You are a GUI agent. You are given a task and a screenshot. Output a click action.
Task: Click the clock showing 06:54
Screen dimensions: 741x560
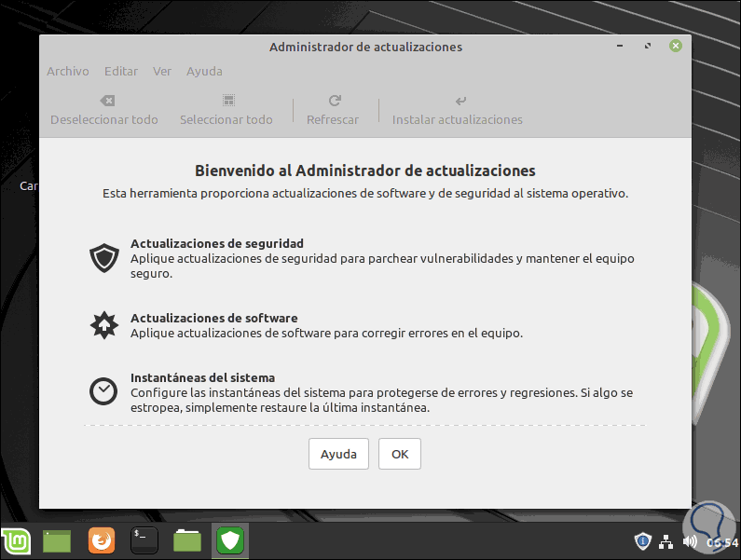coord(722,542)
